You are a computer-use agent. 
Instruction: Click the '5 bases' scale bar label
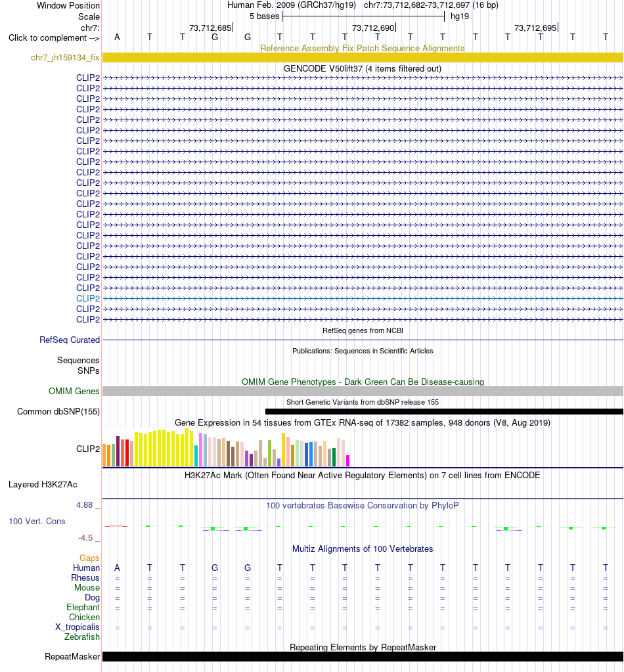[x=265, y=16]
